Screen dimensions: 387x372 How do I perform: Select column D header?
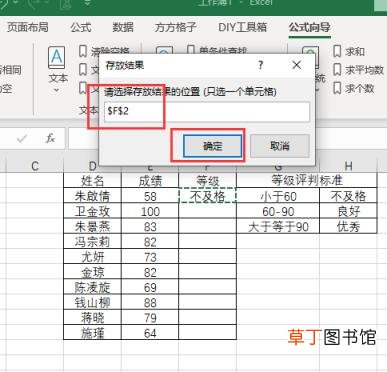(92, 166)
